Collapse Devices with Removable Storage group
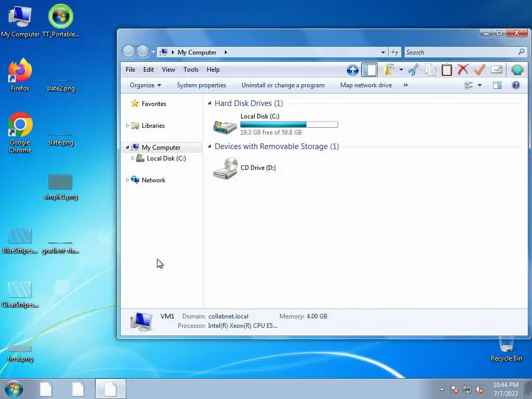The image size is (532, 399). [x=209, y=146]
